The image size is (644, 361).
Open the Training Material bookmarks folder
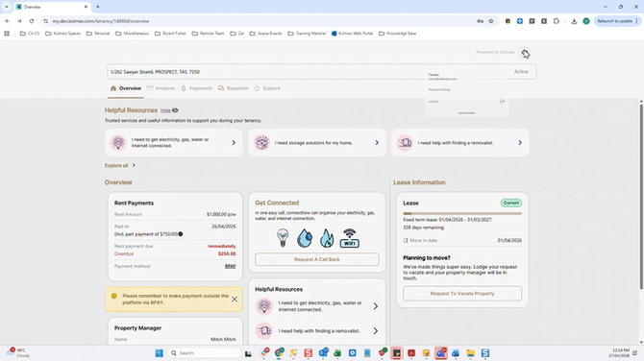pyautogui.click(x=307, y=34)
